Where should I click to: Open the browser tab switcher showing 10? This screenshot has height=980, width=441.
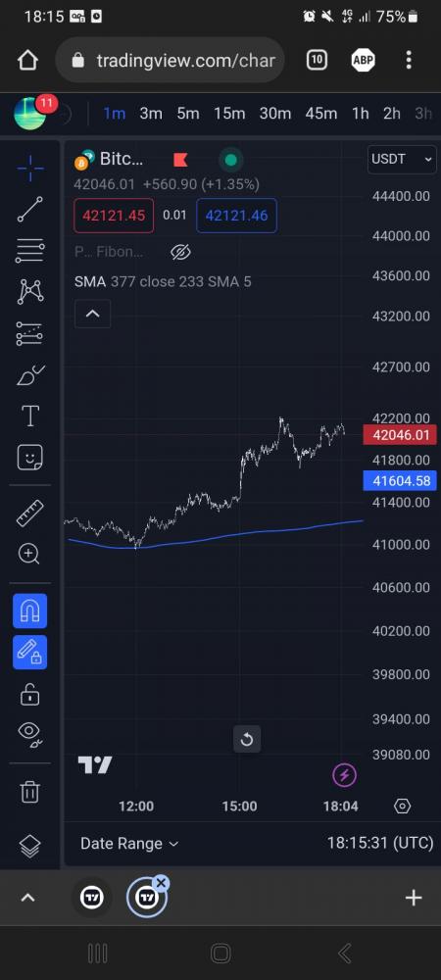point(318,60)
